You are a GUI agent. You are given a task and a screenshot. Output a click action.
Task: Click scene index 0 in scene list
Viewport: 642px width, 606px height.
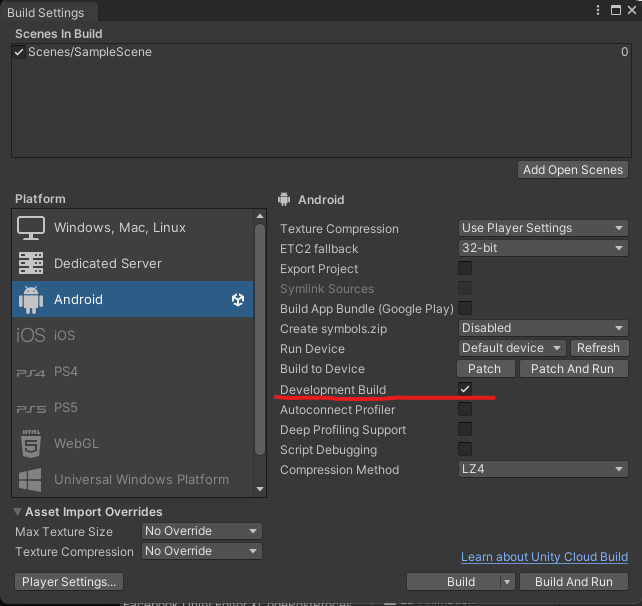624,52
